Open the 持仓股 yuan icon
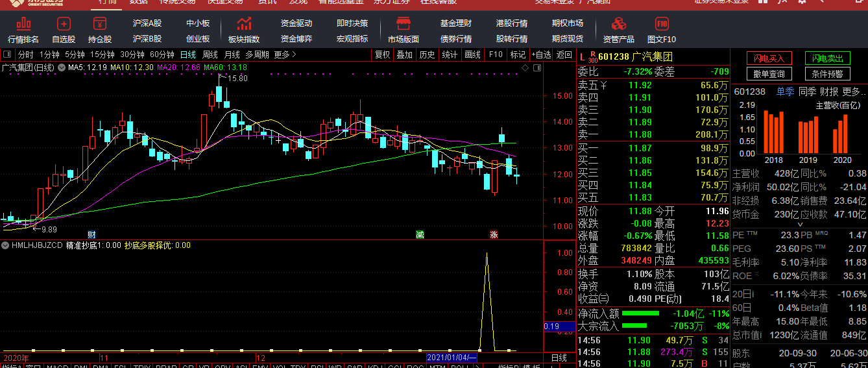Screen dimensions: 868x368 pos(99,24)
